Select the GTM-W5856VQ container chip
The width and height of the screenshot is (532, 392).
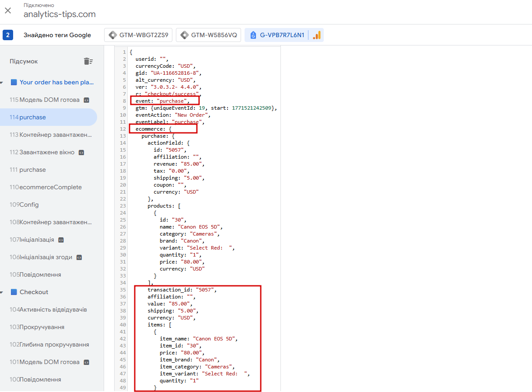pos(208,35)
